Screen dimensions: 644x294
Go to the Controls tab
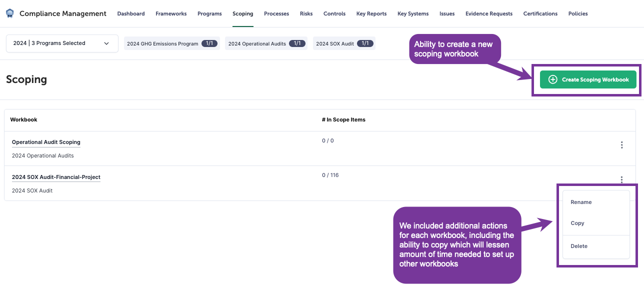pos(334,13)
